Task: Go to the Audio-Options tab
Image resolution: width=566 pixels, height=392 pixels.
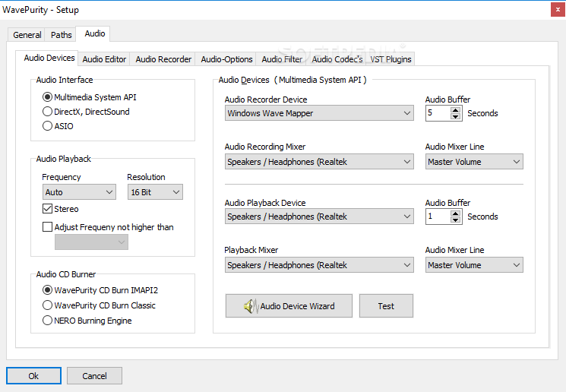Action: click(x=226, y=59)
